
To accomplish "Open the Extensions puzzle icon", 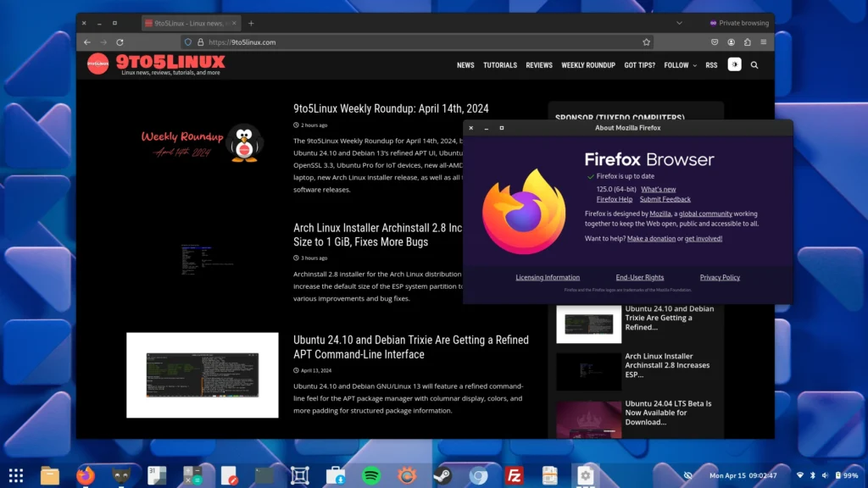I will (748, 42).
